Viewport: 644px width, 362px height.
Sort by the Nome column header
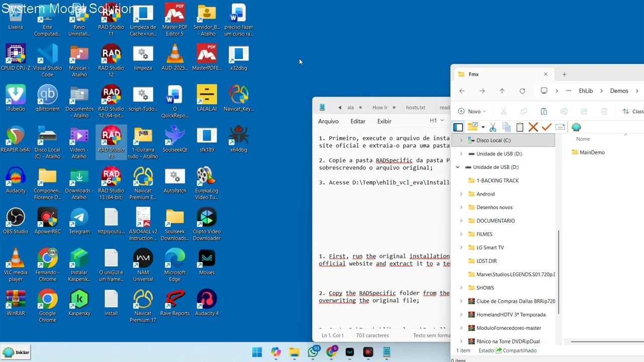click(583, 139)
